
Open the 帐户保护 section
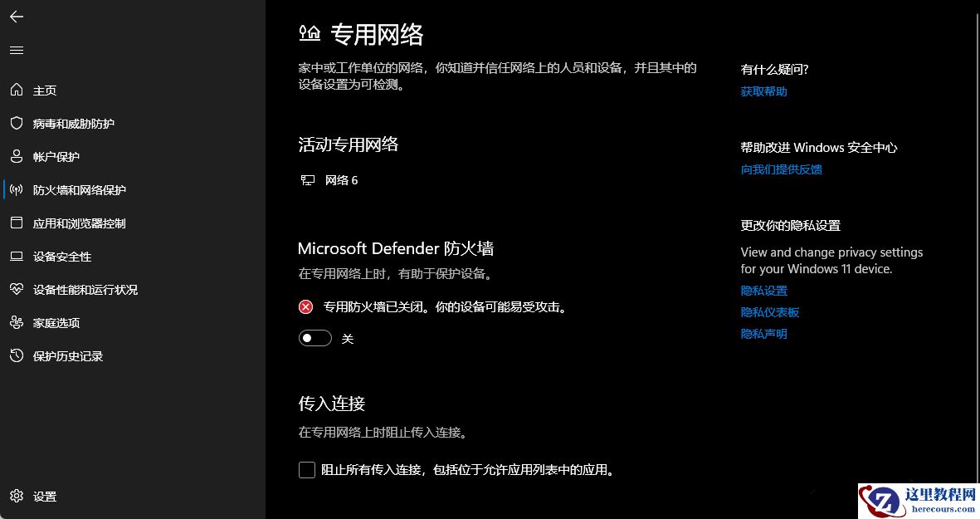point(56,156)
